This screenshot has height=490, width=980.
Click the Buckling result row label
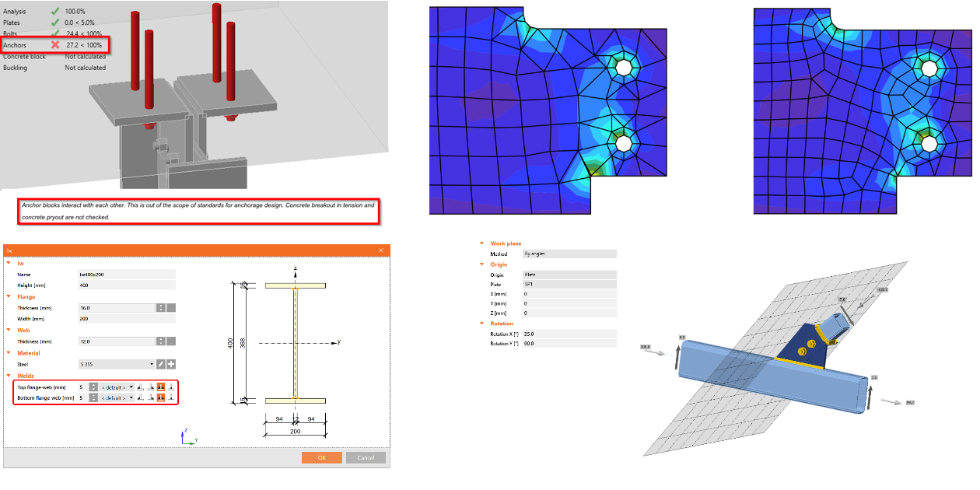click(15, 68)
